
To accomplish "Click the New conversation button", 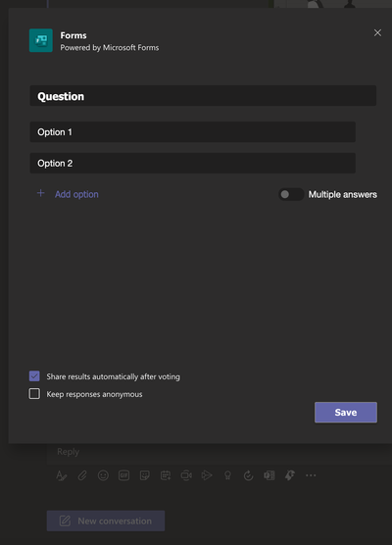I will pyautogui.click(x=106, y=520).
